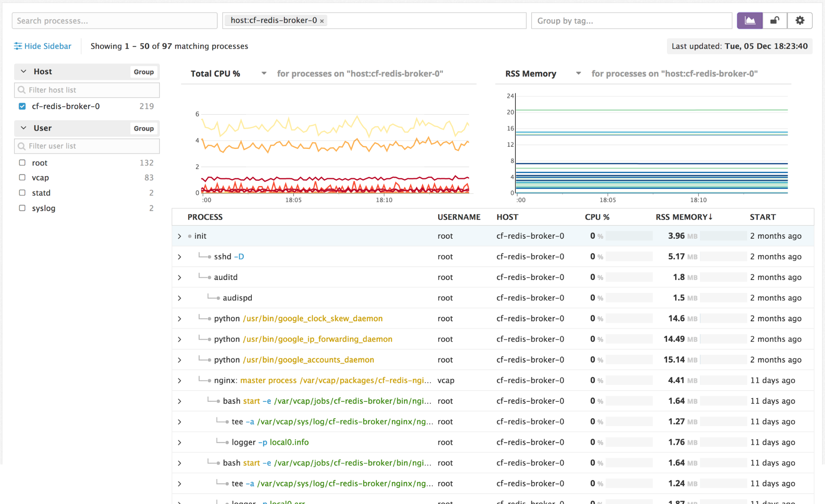Remove the host:cf-redis-broker-0 filter tag
The image size is (825, 504).
coord(321,20)
